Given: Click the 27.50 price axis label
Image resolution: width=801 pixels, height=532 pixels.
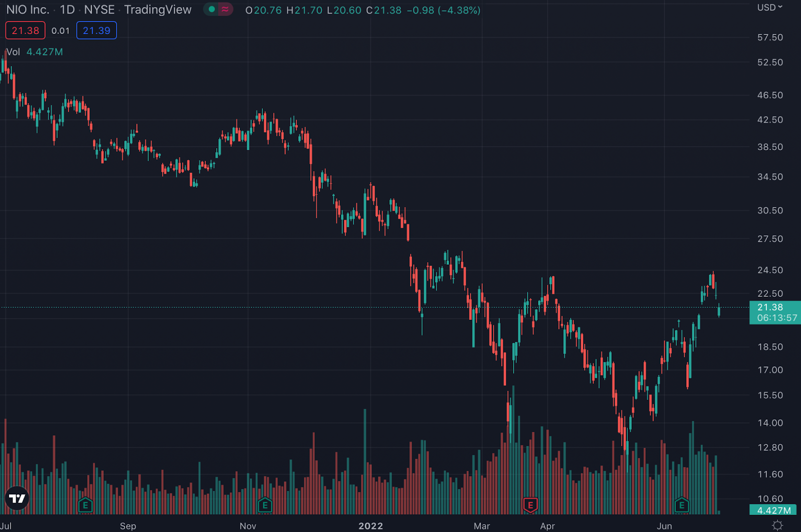Looking at the screenshot, I should coord(770,239).
